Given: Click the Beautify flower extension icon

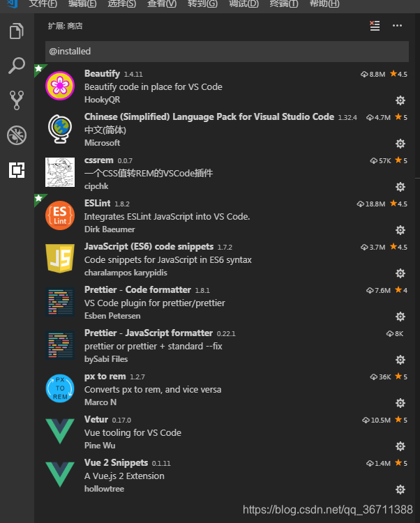Looking at the screenshot, I should (60, 86).
